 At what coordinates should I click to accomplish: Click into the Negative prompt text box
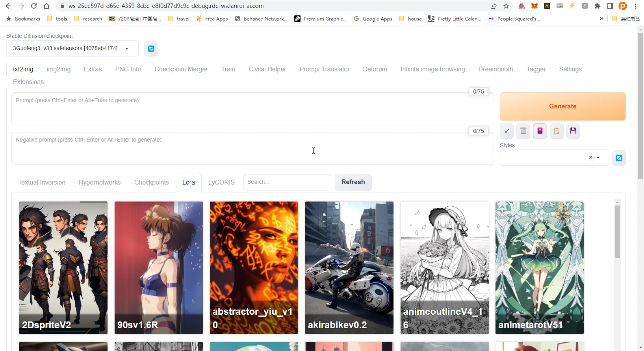click(x=252, y=148)
